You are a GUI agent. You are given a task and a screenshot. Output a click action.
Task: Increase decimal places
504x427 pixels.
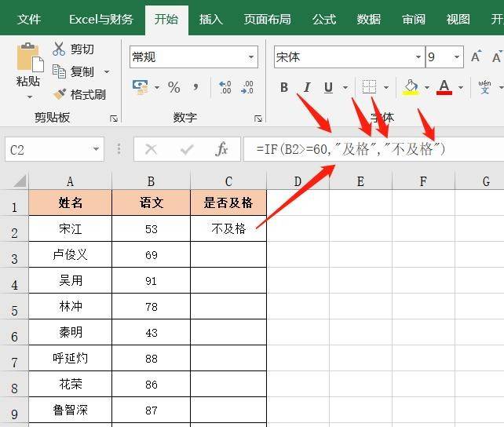(x=225, y=87)
